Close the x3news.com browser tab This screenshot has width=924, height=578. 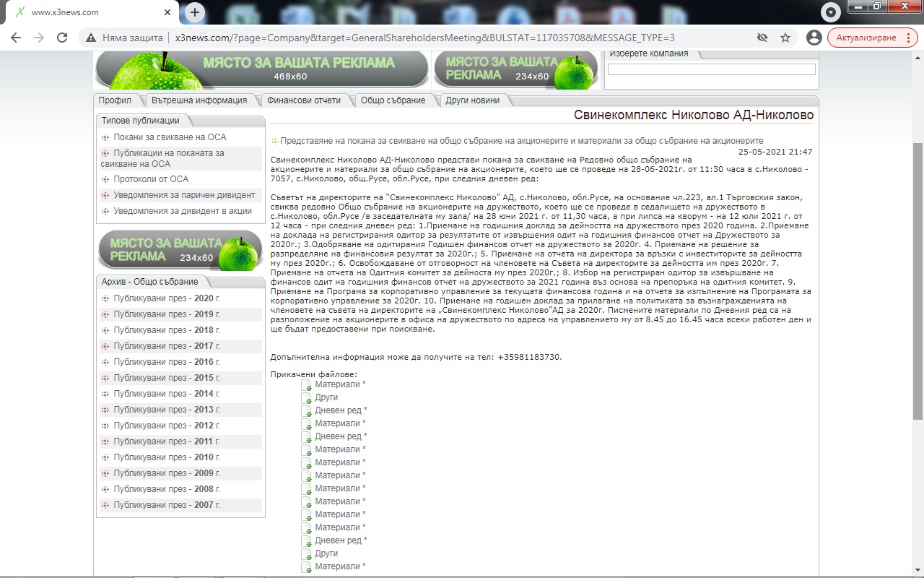coord(167,12)
